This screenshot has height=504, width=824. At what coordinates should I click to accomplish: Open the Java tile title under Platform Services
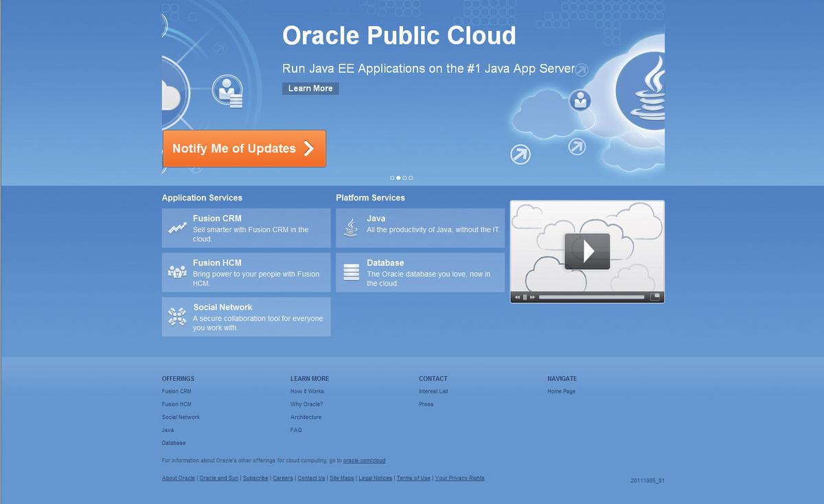point(376,218)
